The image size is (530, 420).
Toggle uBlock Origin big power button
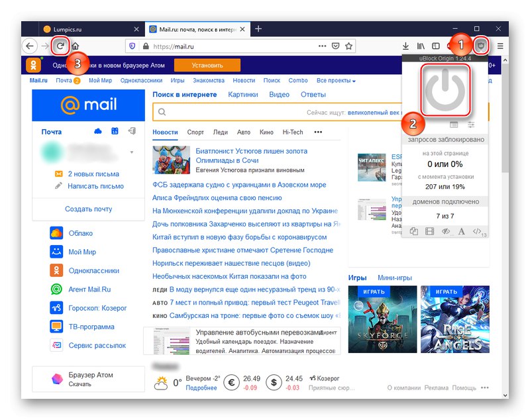(x=445, y=90)
